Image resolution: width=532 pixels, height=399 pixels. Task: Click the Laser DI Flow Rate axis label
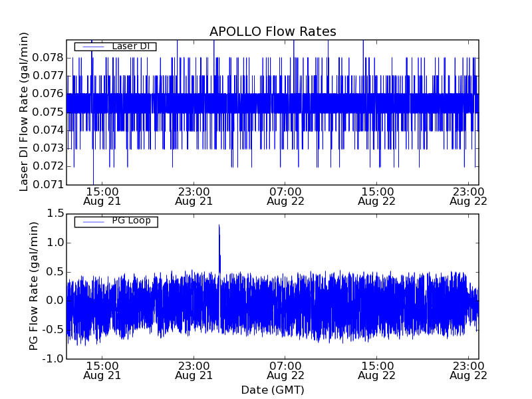point(24,112)
